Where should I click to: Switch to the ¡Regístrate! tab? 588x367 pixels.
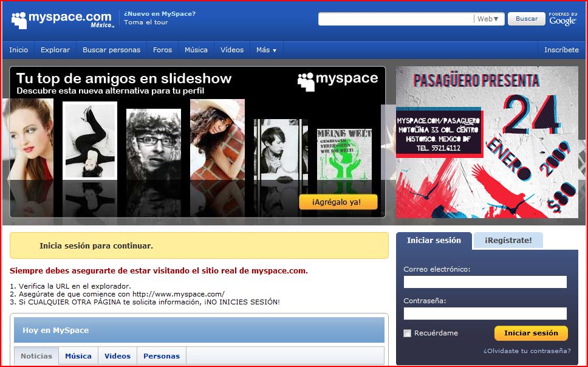pyautogui.click(x=508, y=241)
